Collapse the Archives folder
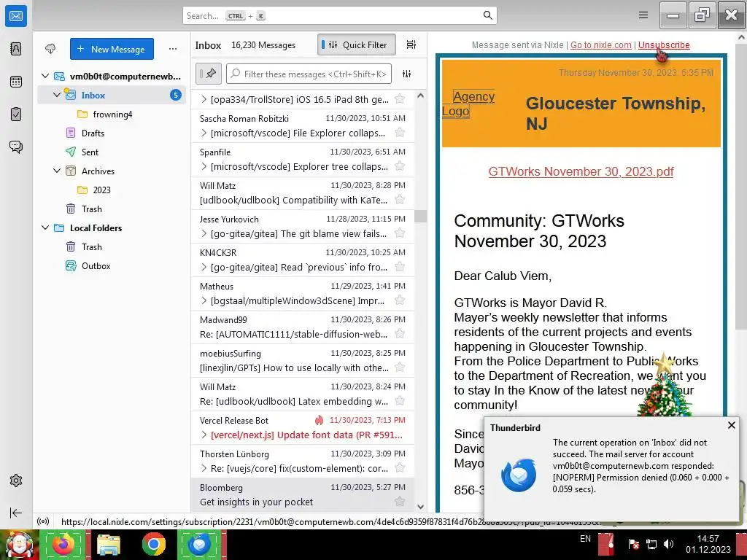Viewport: 747px width, 560px height. [x=57, y=171]
